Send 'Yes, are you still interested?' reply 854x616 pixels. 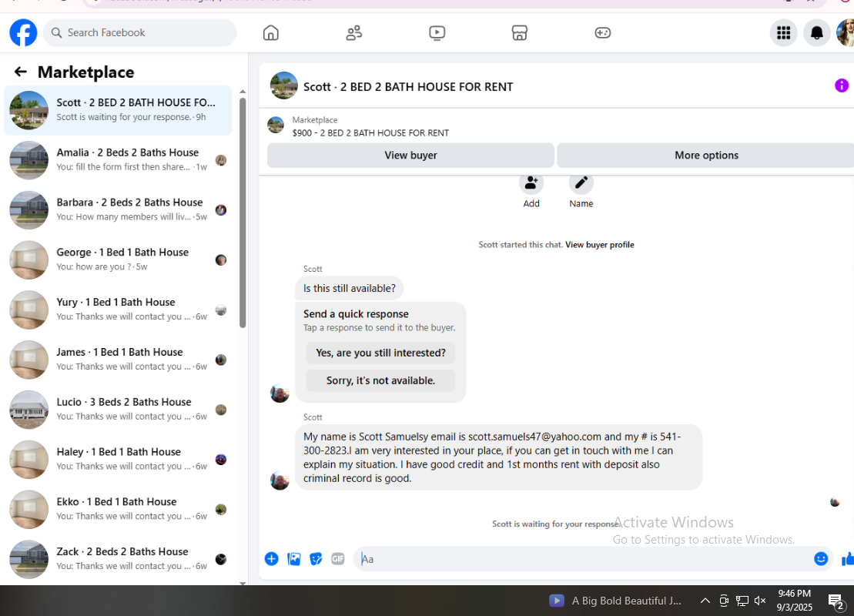[x=380, y=353]
